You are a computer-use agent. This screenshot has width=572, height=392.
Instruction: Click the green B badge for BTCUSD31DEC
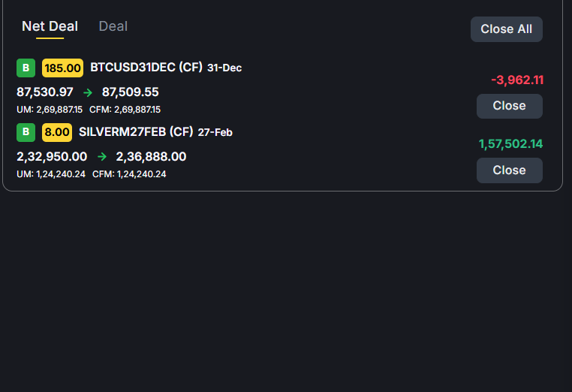tap(26, 68)
